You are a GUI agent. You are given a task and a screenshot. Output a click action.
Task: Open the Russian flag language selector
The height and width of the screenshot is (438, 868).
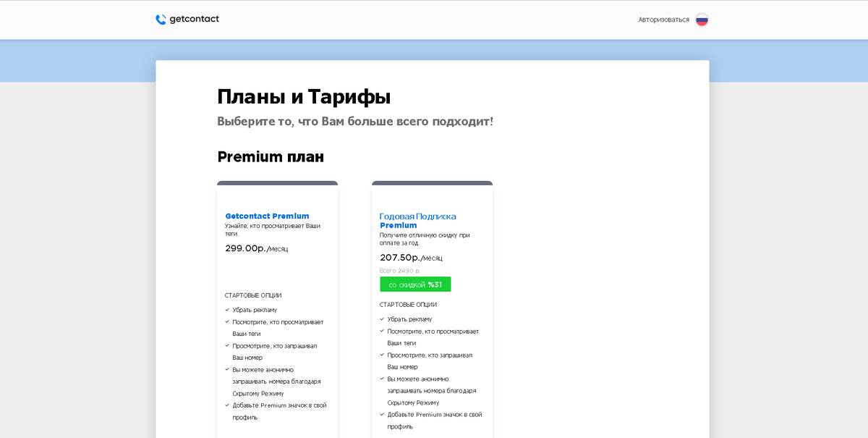[x=702, y=20]
